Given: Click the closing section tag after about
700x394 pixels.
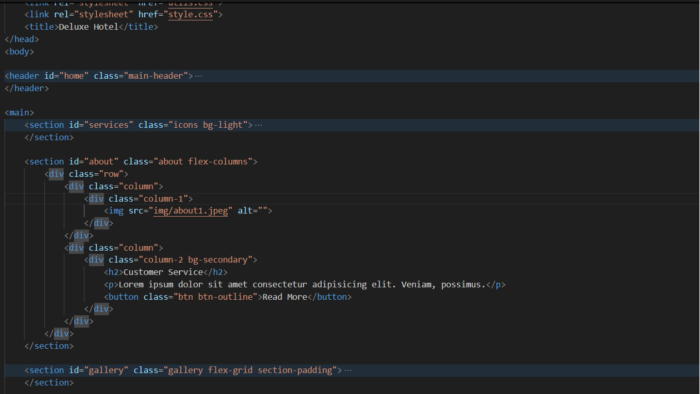Looking at the screenshot, I should point(49,346).
